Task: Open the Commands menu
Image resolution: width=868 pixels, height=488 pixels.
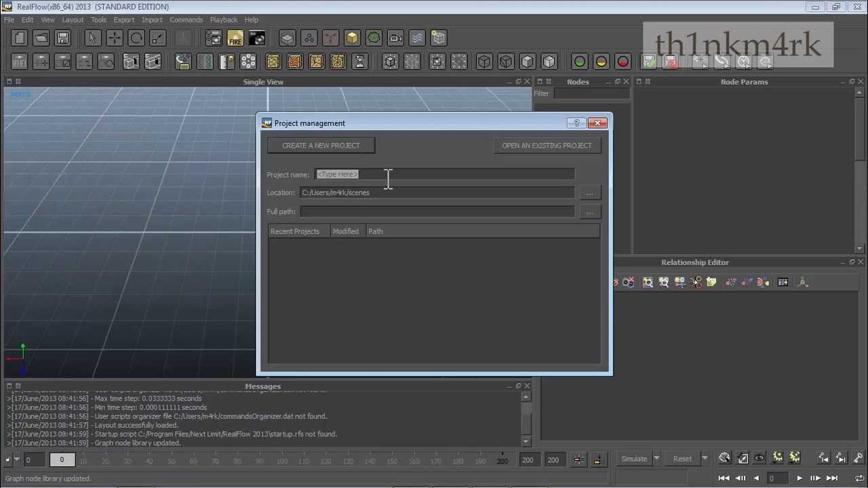Action: click(x=186, y=20)
